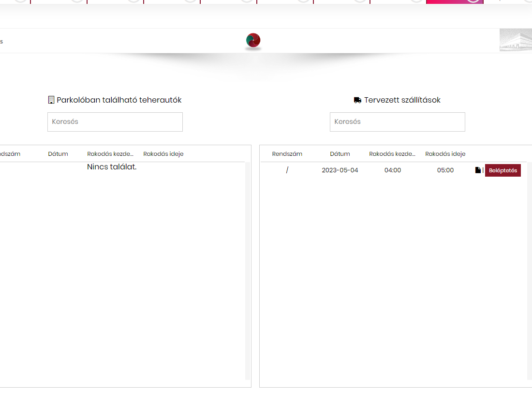Click the truck icon by Tervezett szállítások
Viewport: 532px width, 408px height.
pyautogui.click(x=357, y=100)
